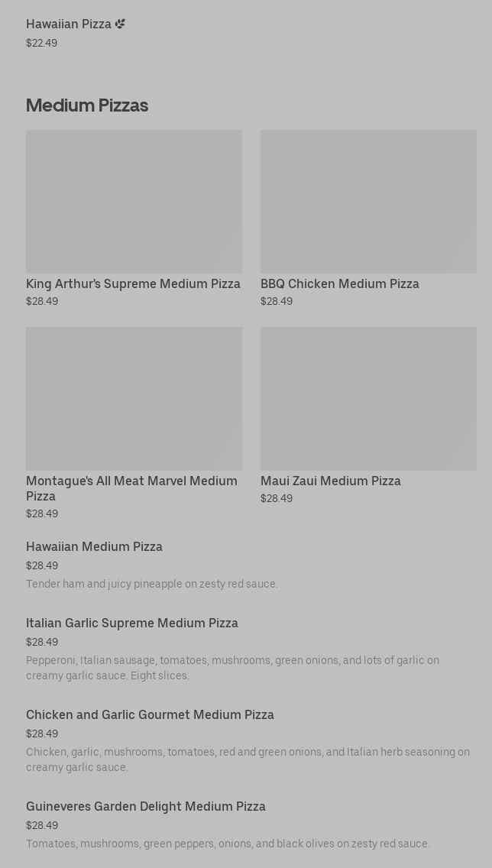Open Guineveres Garden Delight Medium Pizza
Viewport: 492px width, 868px height.
pyautogui.click(x=145, y=806)
